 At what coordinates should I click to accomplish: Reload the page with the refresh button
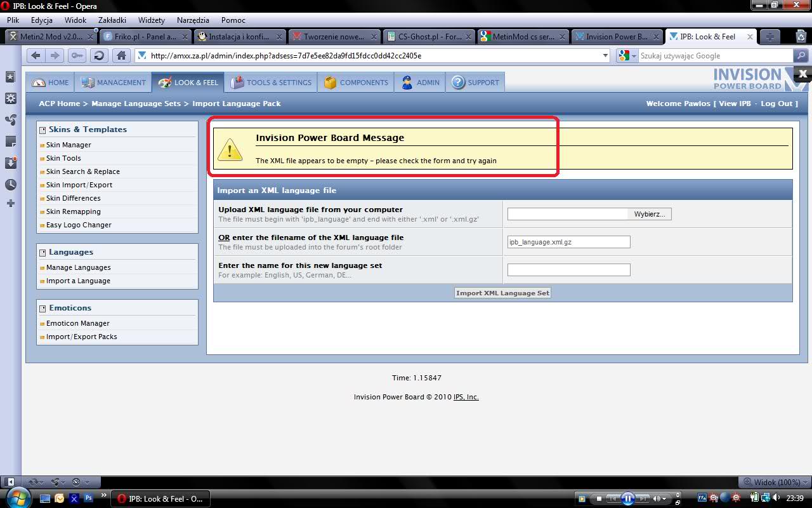pos(99,55)
